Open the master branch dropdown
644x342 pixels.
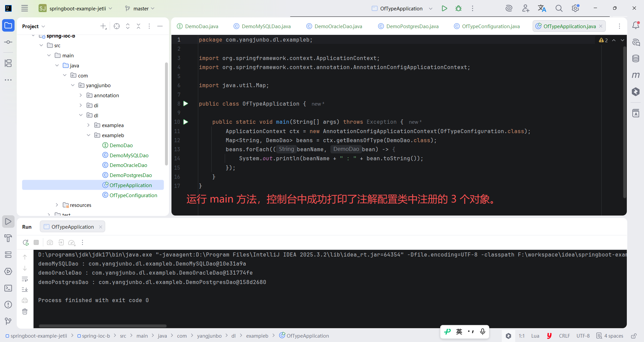(x=140, y=8)
